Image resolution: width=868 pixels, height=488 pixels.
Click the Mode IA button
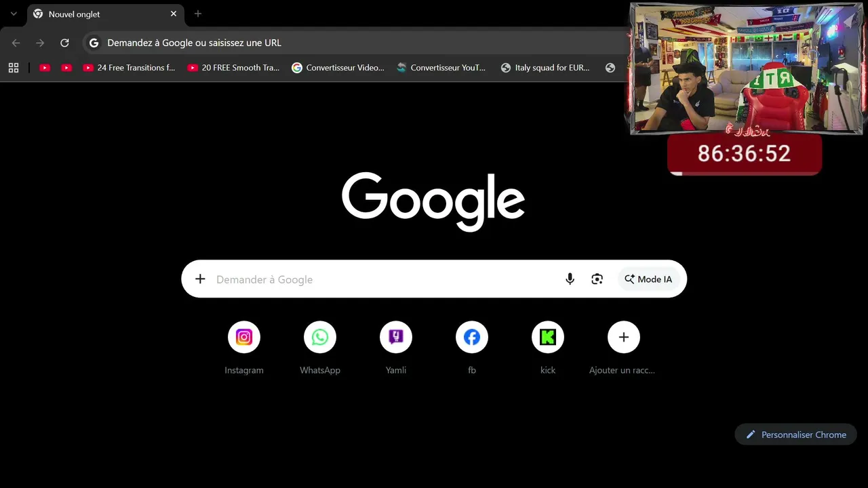pyautogui.click(x=648, y=279)
